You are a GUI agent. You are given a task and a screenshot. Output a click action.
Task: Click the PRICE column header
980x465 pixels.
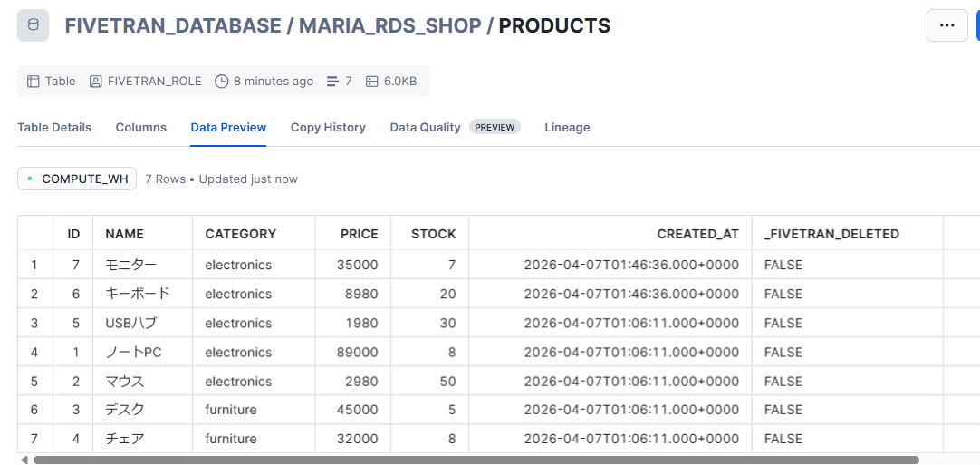(x=359, y=234)
